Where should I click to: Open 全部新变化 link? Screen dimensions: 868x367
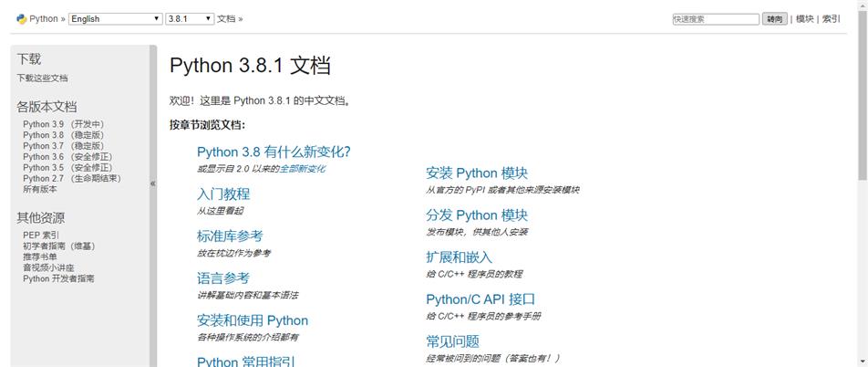click(302, 169)
